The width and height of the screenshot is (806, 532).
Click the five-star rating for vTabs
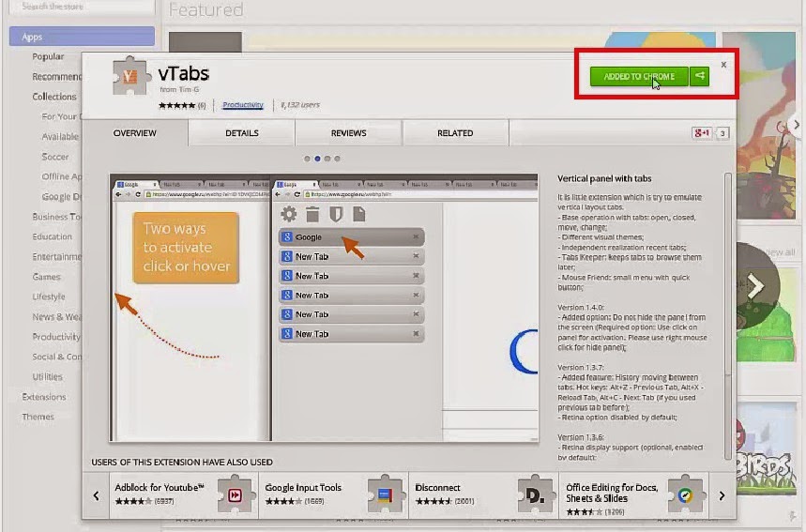point(177,105)
